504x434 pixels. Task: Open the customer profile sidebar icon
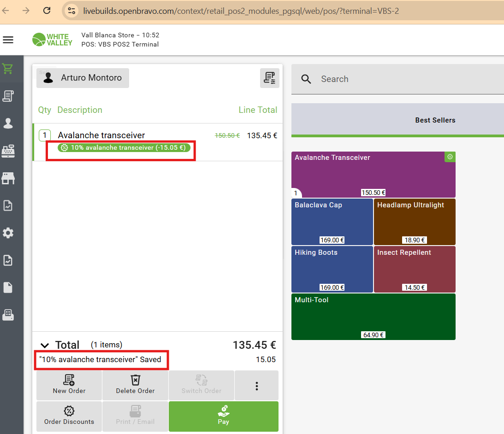pyautogui.click(x=8, y=123)
